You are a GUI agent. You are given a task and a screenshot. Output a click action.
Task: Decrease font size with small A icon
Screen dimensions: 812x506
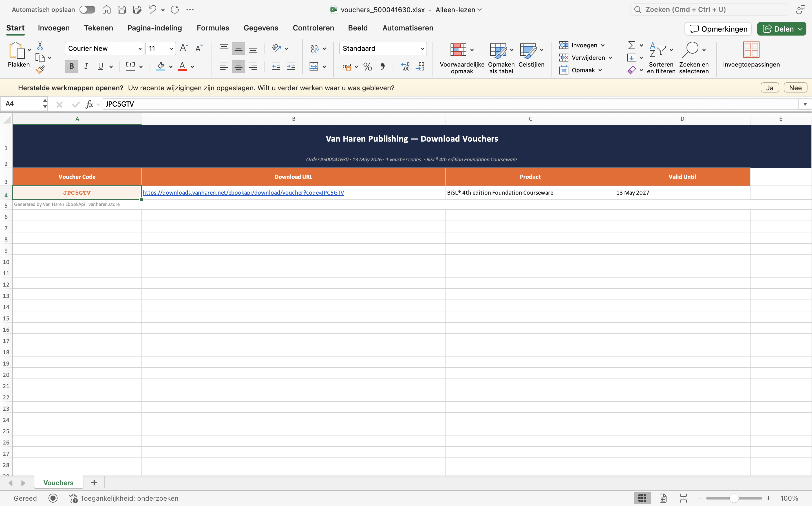(x=199, y=49)
